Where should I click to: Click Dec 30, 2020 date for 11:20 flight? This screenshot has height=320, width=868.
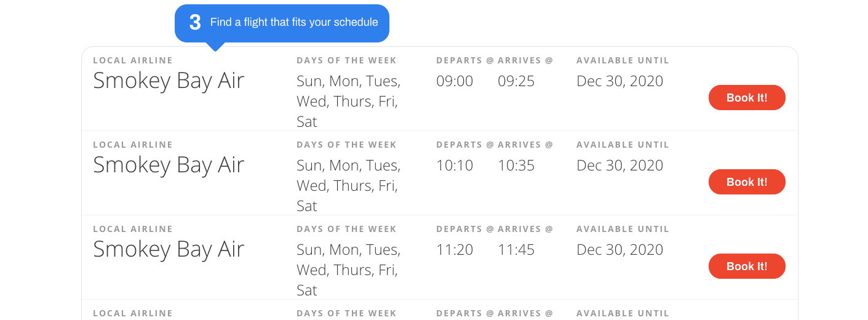(x=619, y=250)
